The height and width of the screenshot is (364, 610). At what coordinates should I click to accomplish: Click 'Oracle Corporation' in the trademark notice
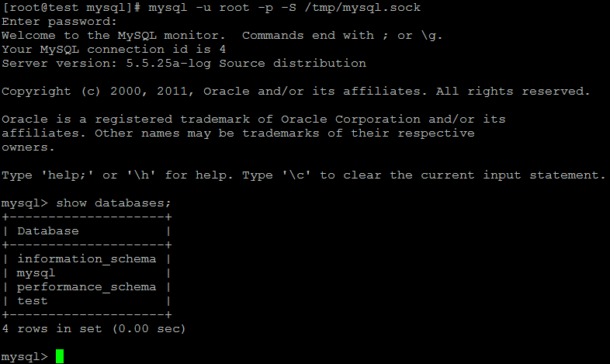(351, 120)
